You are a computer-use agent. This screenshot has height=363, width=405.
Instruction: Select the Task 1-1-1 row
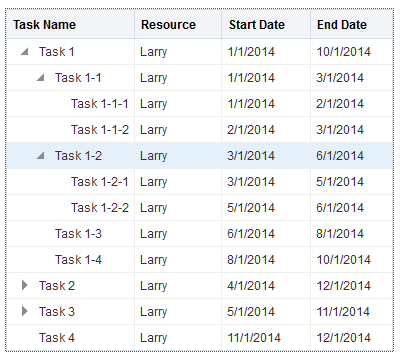(200, 104)
